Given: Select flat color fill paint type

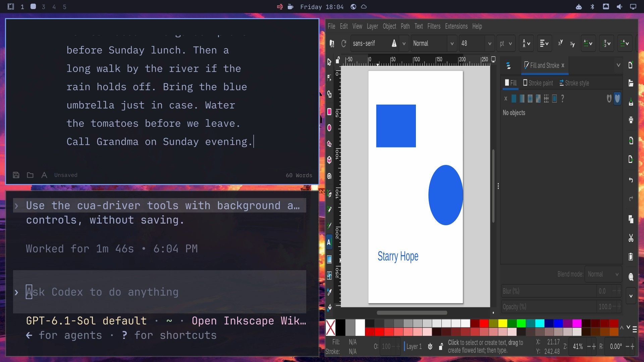Looking at the screenshot, I should [514, 99].
